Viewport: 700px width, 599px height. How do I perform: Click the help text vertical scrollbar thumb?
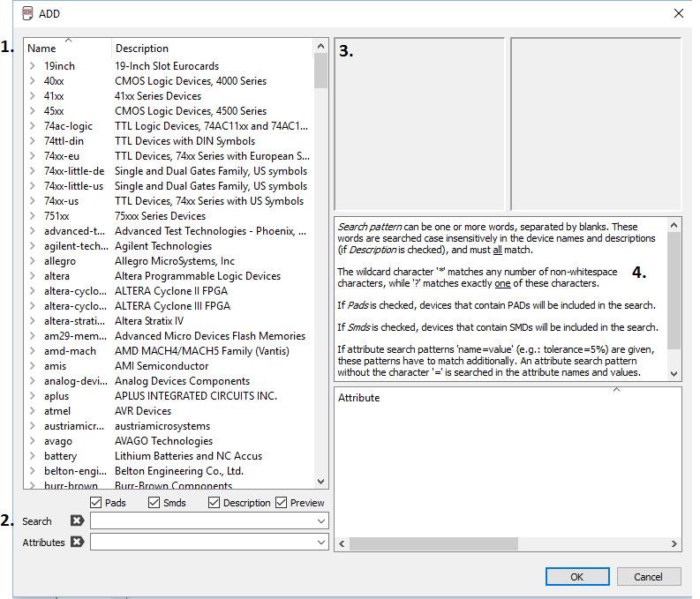click(674, 291)
